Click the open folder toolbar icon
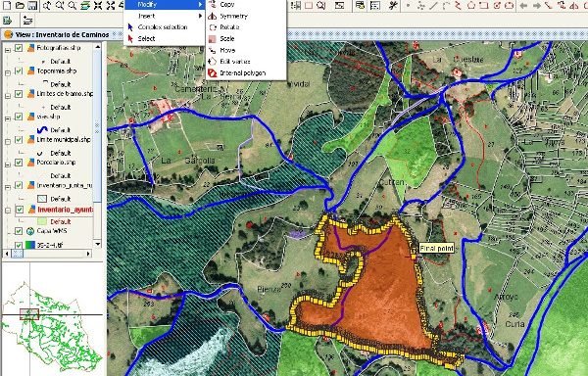The image size is (588, 376). pyautogui.click(x=20, y=5)
